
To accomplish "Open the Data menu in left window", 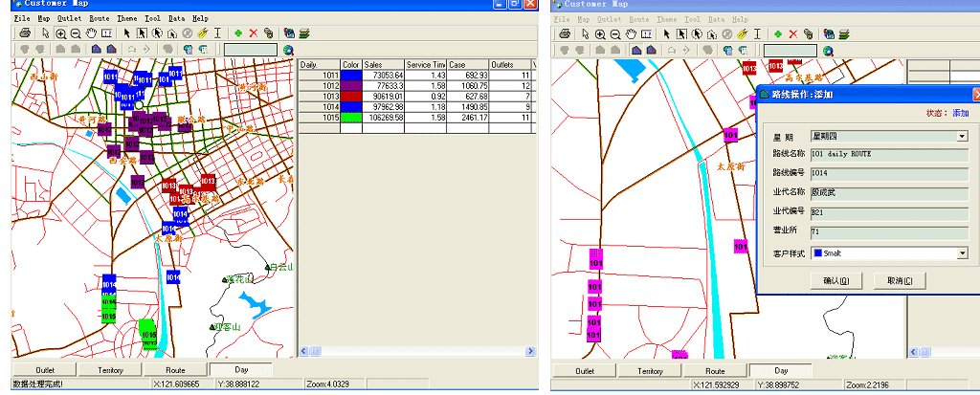I will tap(176, 19).
